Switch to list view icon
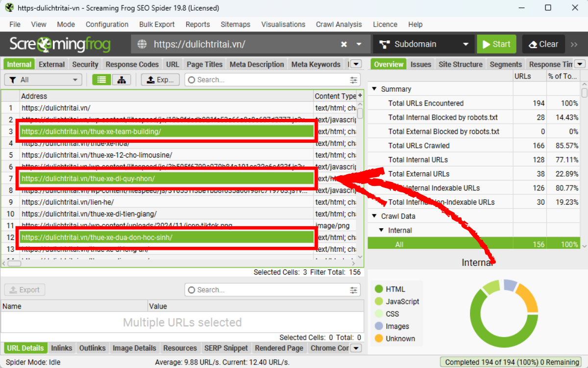 coord(101,80)
